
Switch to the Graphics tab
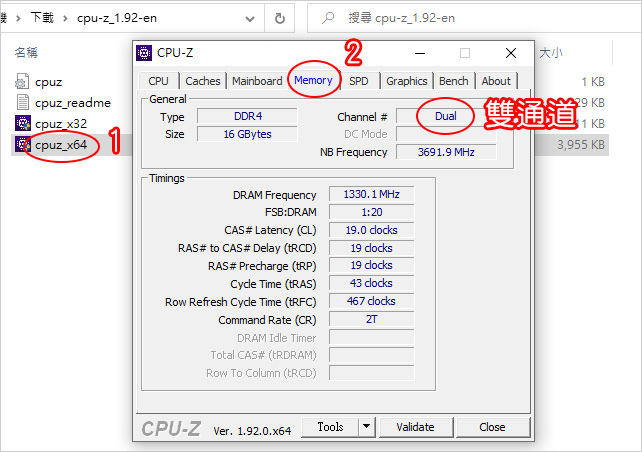point(407,81)
